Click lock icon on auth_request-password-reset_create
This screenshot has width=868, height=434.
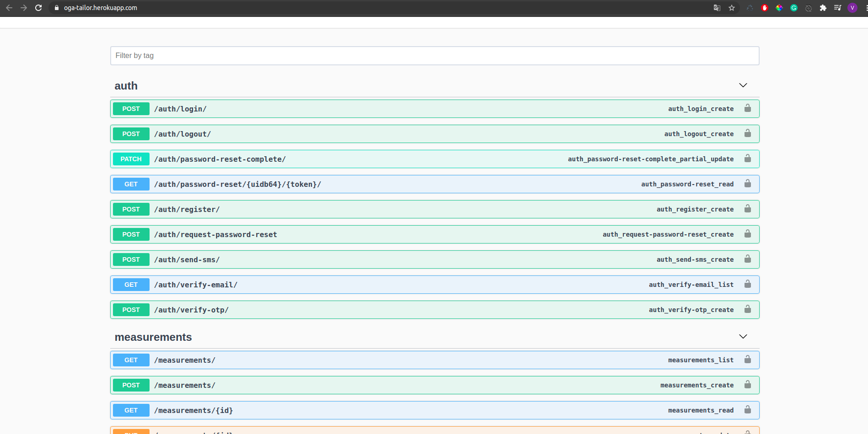748,234
